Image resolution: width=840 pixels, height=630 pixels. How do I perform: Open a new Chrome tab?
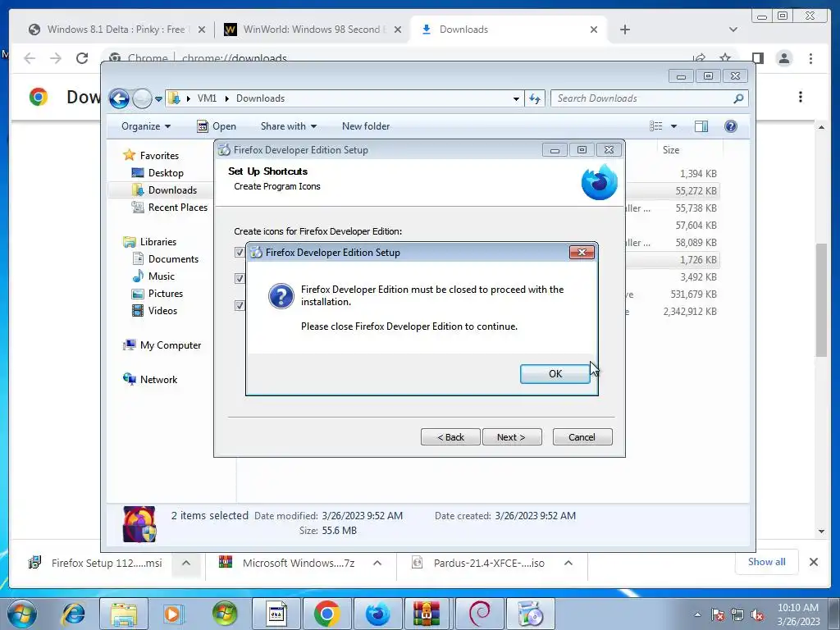click(x=624, y=30)
